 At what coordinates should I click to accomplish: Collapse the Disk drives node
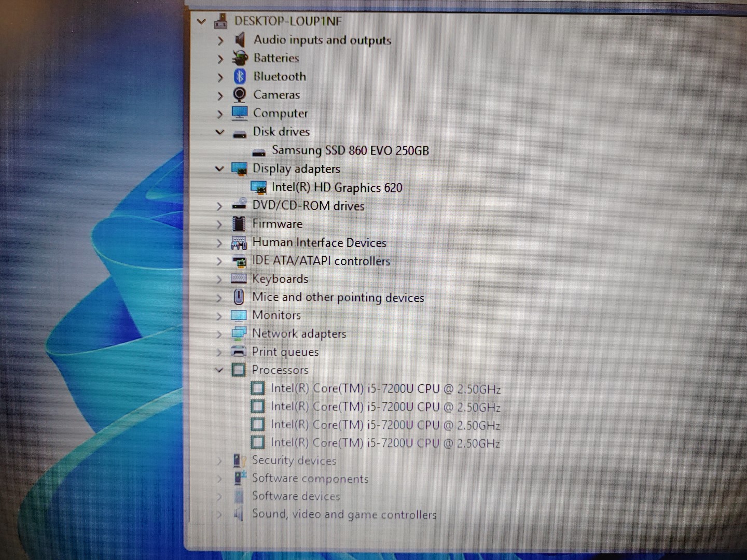[x=220, y=132]
